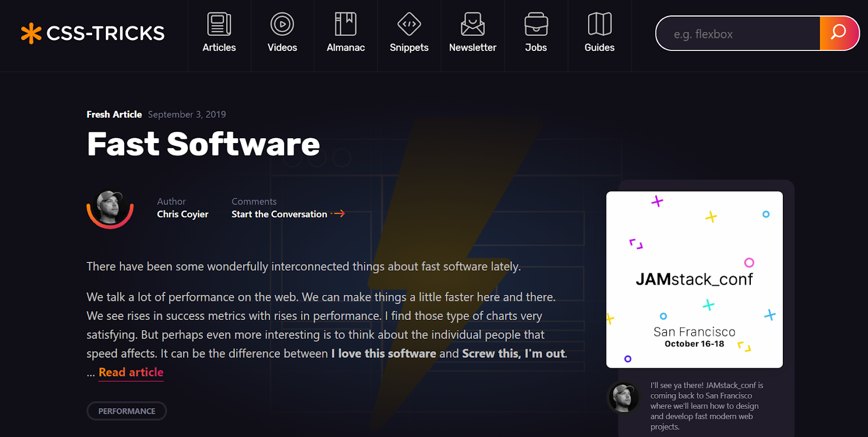Click the Chris Coyier author name
The width and height of the screenshot is (868, 437).
click(x=182, y=214)
